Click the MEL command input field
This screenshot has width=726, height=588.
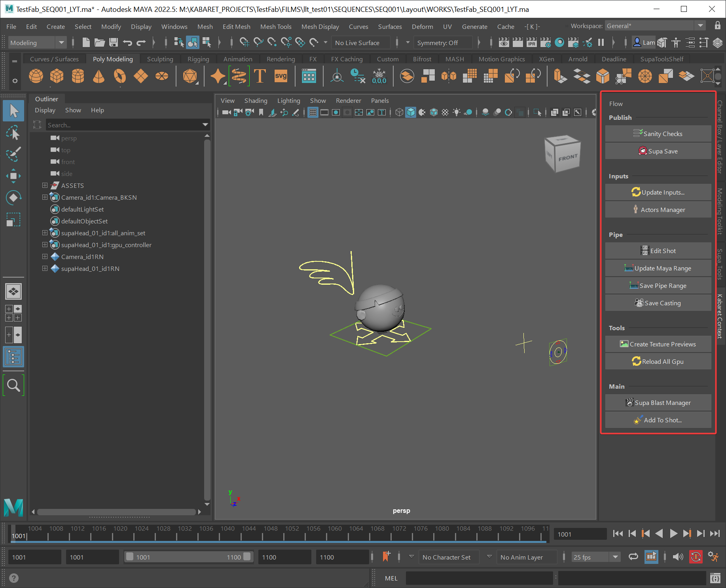479,578
